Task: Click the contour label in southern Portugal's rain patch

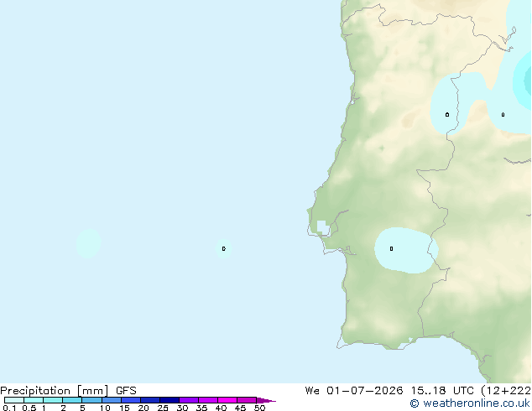Action: (392, 249)
